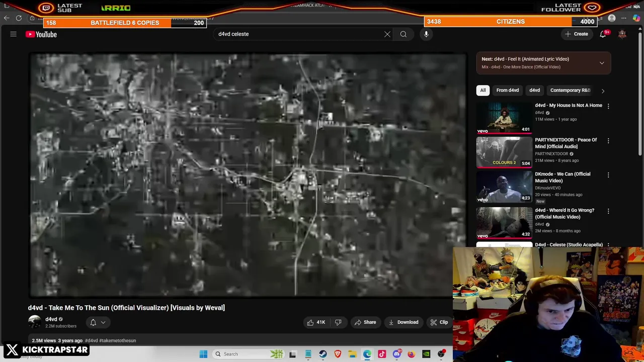Click the Create button

pyautogui.click(x=576, y=34)
